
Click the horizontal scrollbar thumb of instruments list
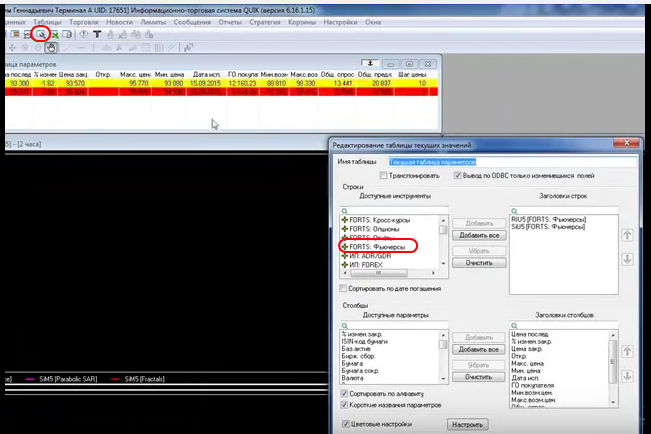[x=379, y=273]
